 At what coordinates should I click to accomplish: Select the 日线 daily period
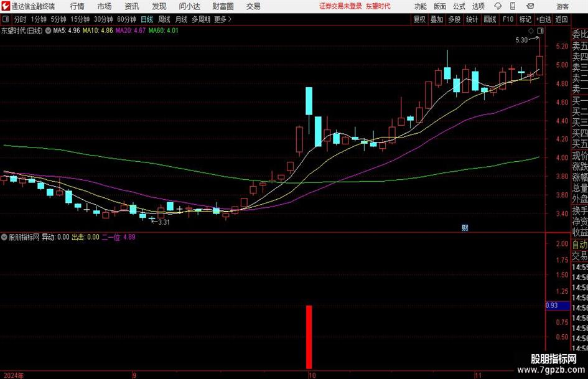(147, 19)
